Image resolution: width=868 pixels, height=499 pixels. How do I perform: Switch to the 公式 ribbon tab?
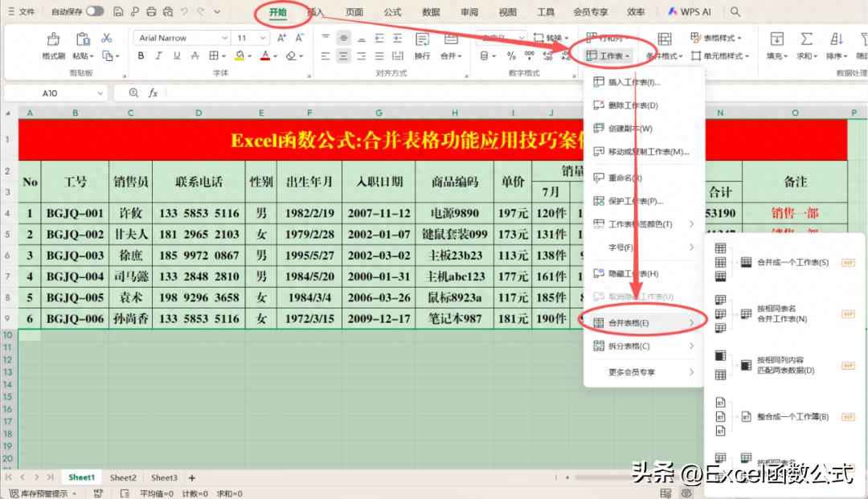tap(392, 11)
